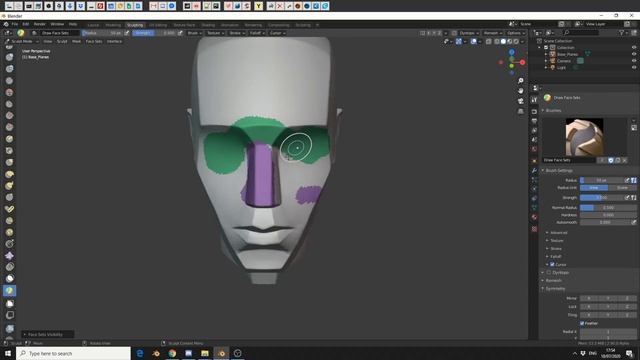The width and height of the screenshot is (640, 360).
Task: Open the File menu
Action: click(x=14, y=24)
